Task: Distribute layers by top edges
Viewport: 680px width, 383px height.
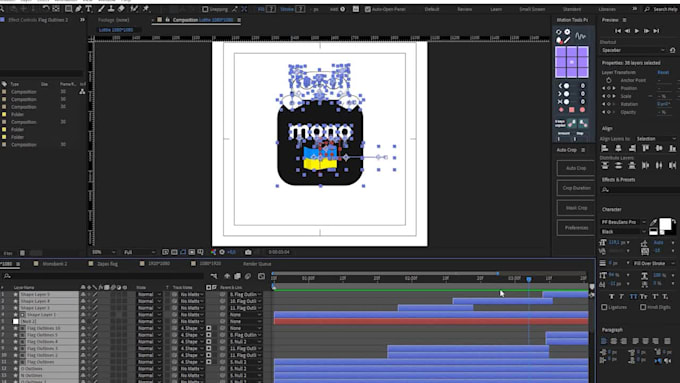Action: (x=605, y=165)
